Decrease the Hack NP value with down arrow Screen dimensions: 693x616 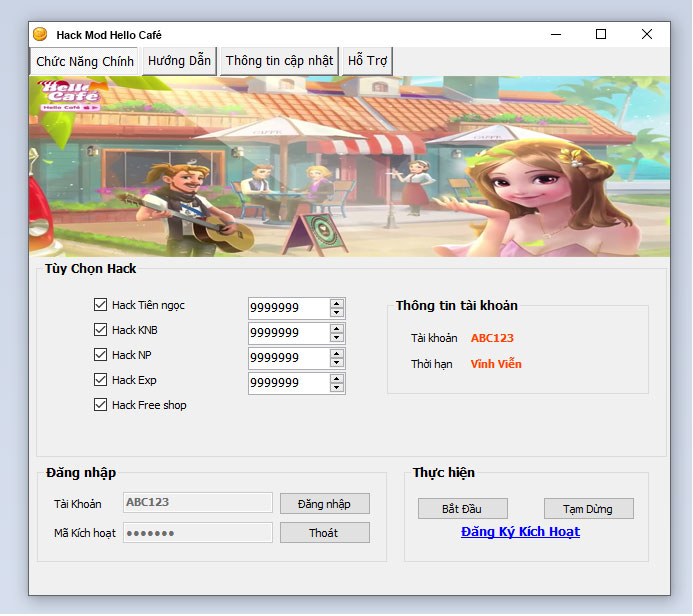337,362
